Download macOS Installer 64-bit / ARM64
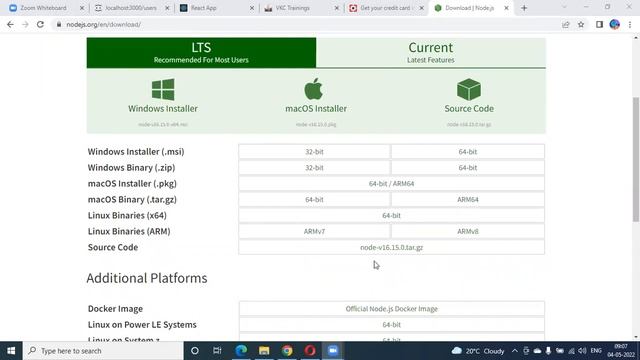 391,183
